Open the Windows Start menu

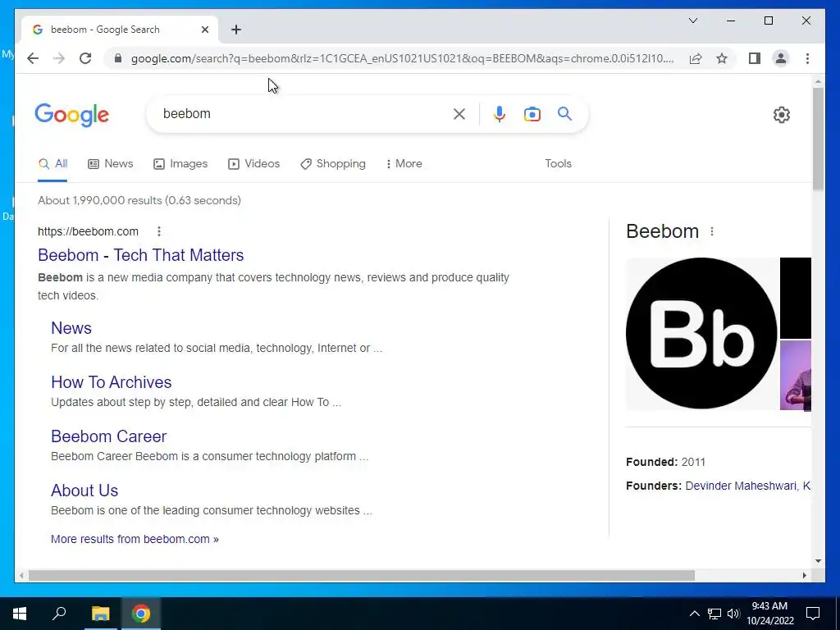tap(20, 614)
